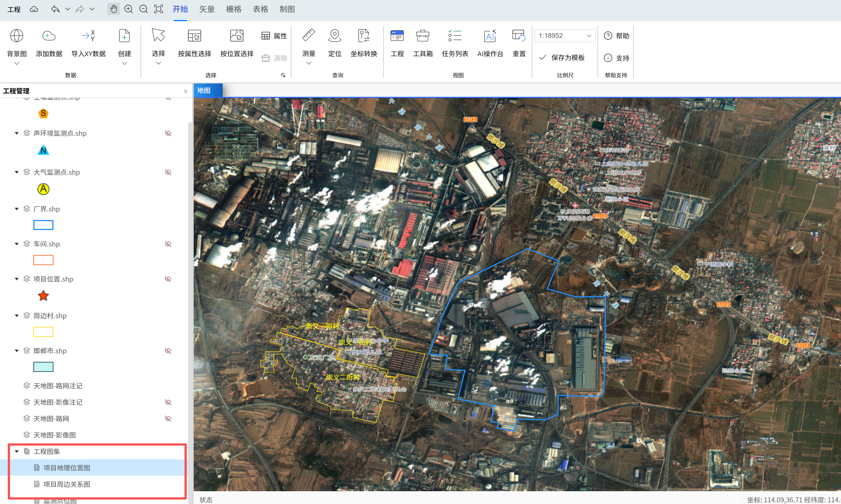
Task: Click the 帮助 button
Action: 616,36
